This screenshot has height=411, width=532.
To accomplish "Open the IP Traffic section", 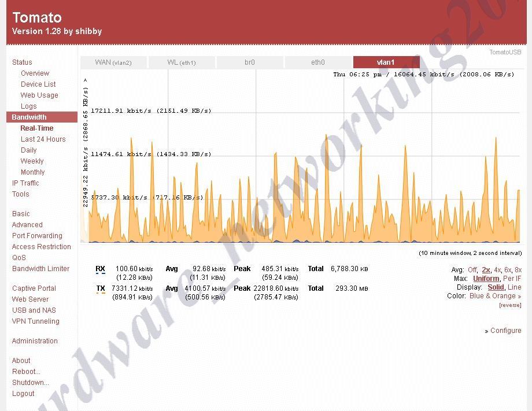I will [25, 183].
